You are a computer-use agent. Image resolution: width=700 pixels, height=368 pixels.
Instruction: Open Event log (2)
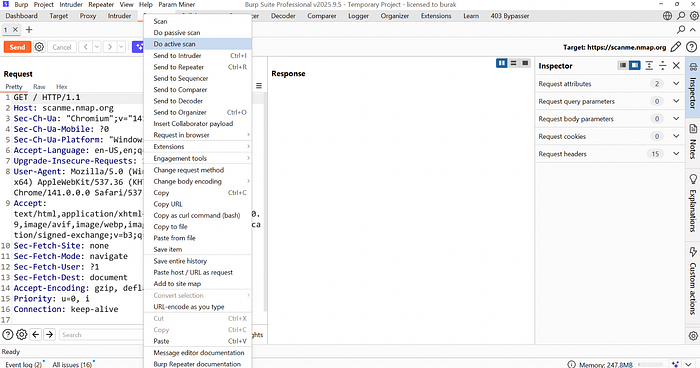[23, 364]
